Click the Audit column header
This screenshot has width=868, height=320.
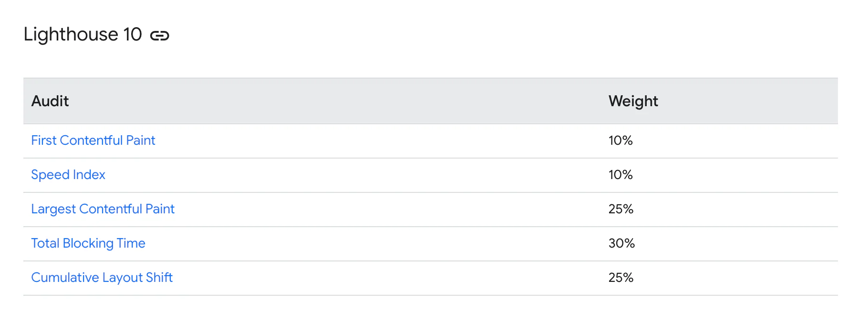(x=50, y=101)
